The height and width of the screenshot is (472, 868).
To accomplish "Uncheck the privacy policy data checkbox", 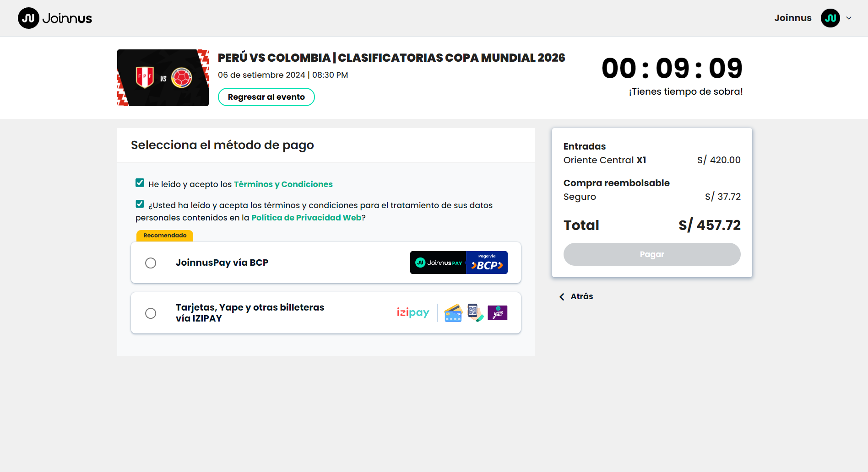I will (140, 204).
